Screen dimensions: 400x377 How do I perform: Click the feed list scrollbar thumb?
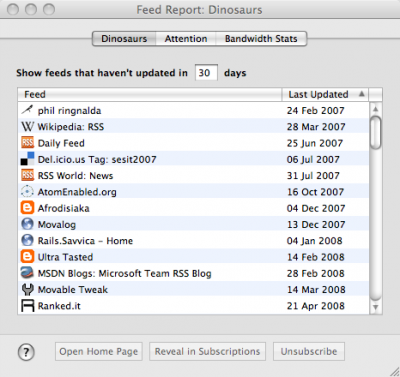[376, 132]
